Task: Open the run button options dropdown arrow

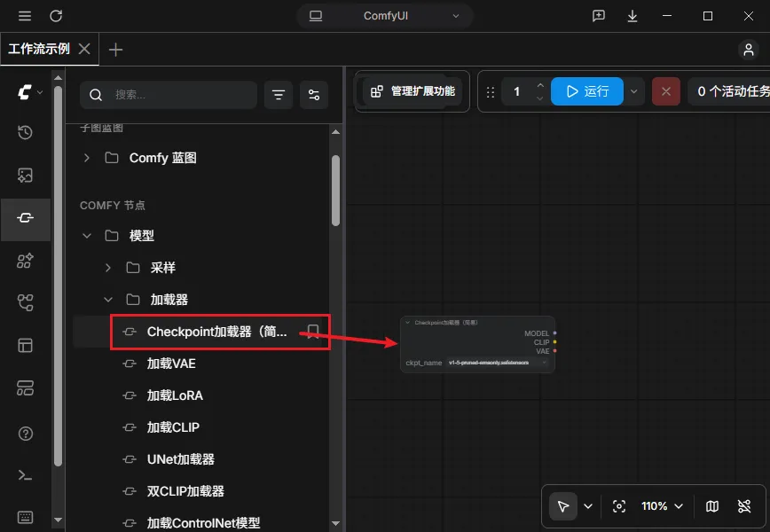Action: (x=634, y=91)
